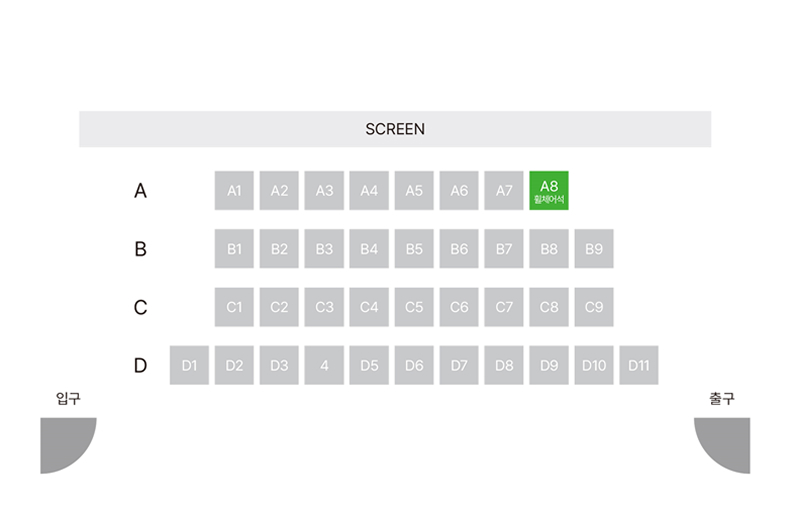
Task: Select seat C1 in row C
Action: [234, 307]
